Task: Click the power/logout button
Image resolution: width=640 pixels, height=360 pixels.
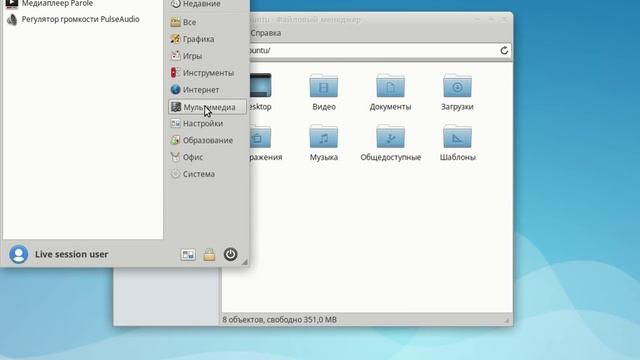Action: pyautogui.click(x=230, y=254)
